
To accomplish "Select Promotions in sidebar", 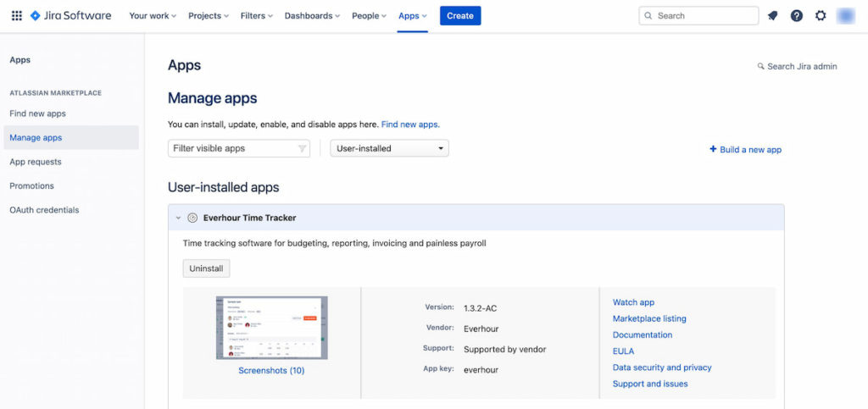I will pyautogui.click(x=31, y=185).
